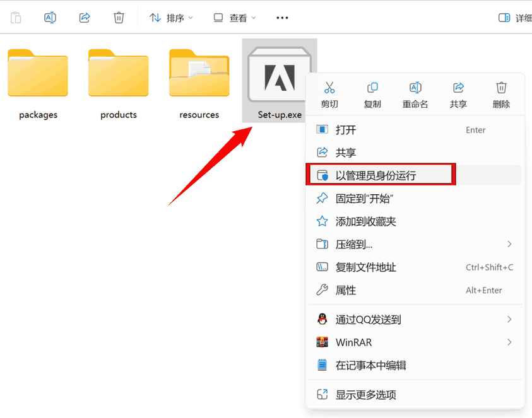Click the wrench icon beside 属性

[x=322, y=290]
